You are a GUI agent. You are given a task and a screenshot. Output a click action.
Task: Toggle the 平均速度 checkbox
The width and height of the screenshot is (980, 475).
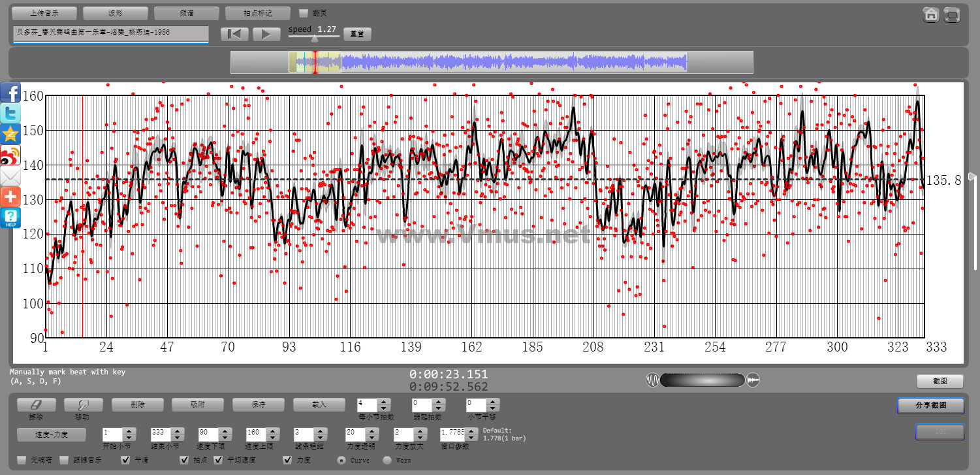click(219, 460)
